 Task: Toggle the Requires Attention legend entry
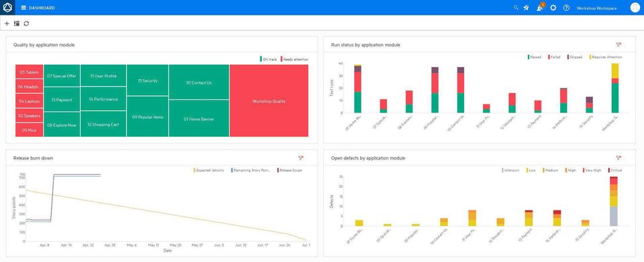pyautogui.click(x=606, y=57)
